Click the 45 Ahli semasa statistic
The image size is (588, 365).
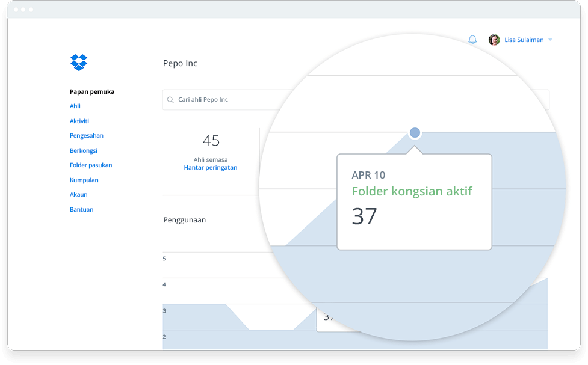[x=211, y=141]
